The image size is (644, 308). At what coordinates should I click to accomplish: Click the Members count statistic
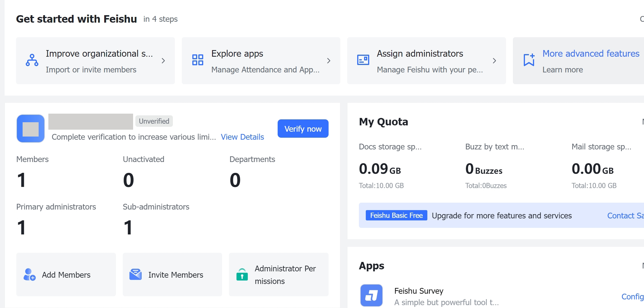(21, 180)
